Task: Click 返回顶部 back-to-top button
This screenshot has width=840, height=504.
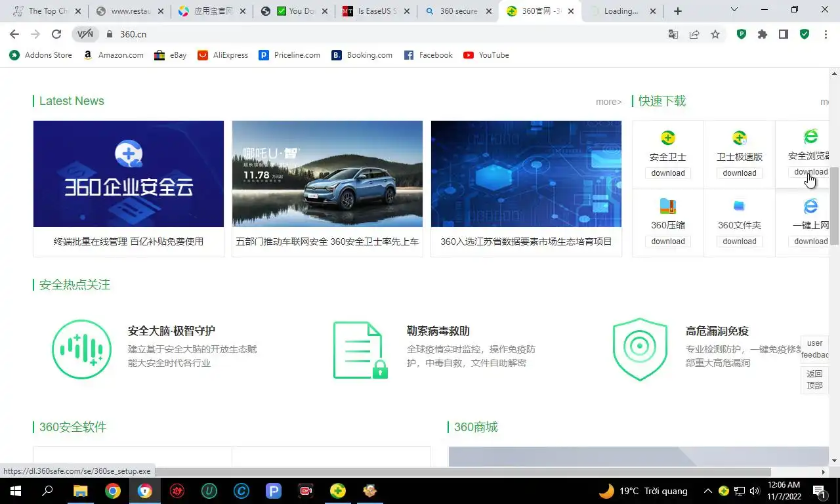Action: pos(814,379)
